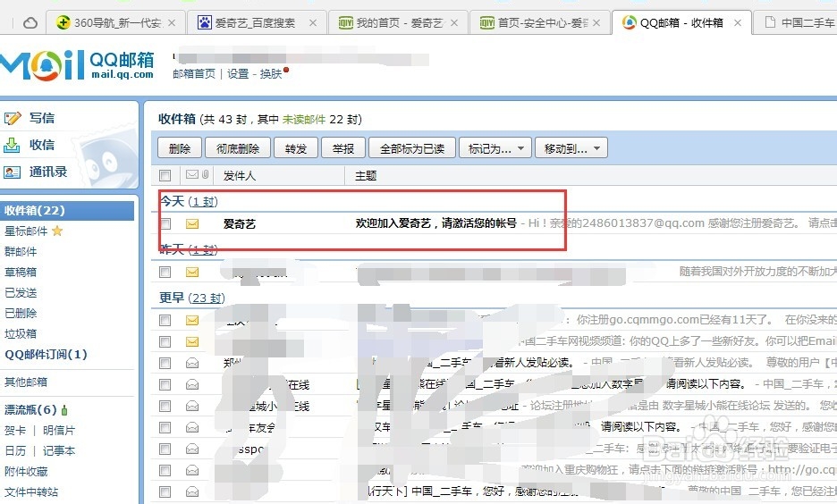Click the 未读邮件 link

pyautogui.click(x=304, y=120)
